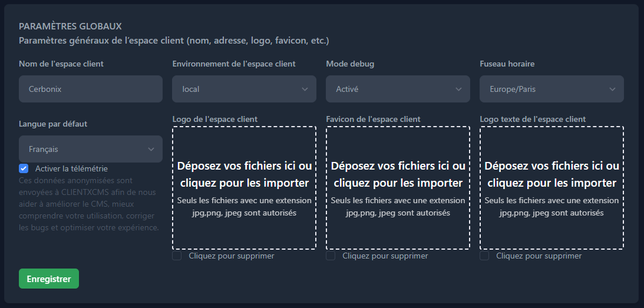
Task: Click the "Mode debug" field label
Action: tap(350, 64)
